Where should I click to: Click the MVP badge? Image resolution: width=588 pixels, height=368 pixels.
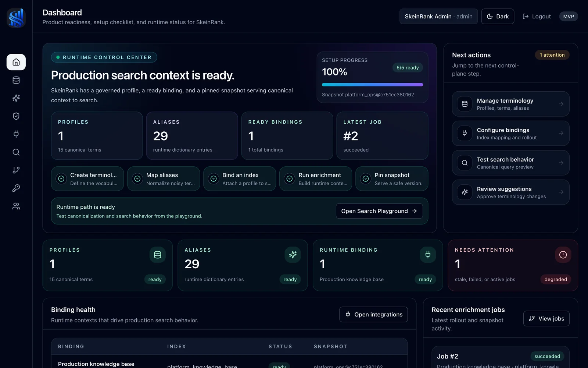click(x=569, y=17)
